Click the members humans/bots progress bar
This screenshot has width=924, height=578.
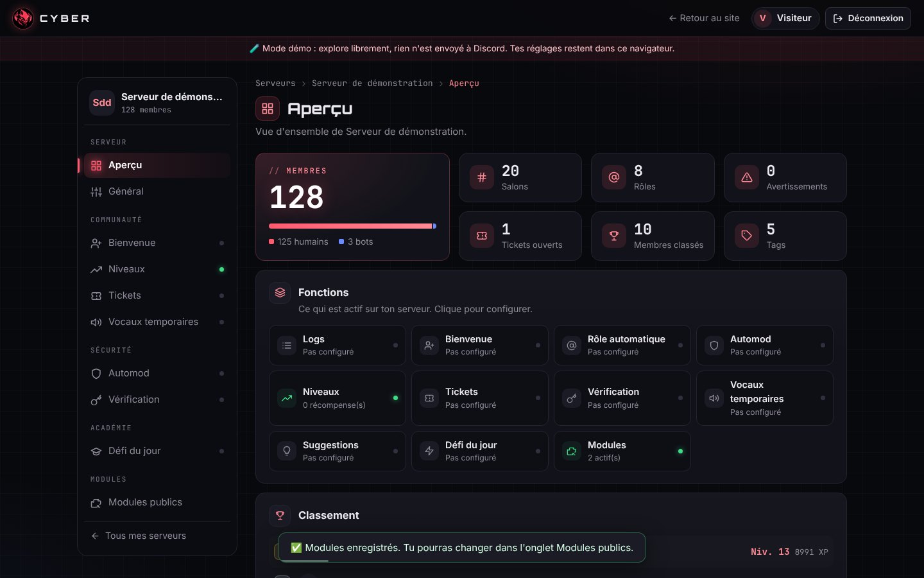pos(352,226)
